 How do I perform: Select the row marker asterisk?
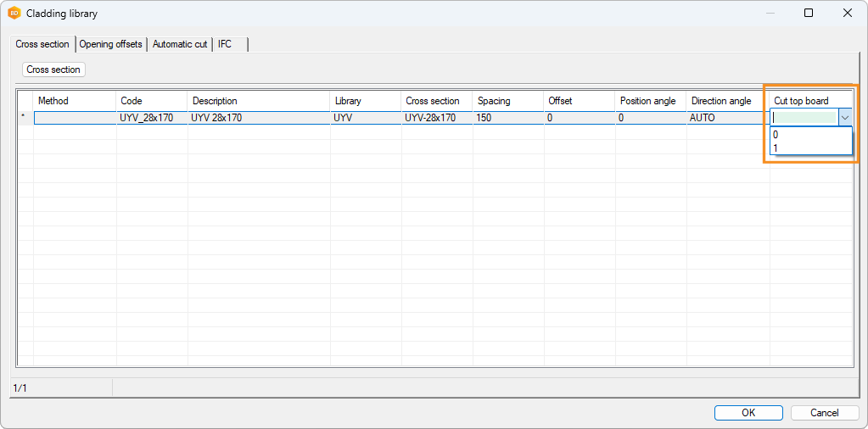coord(25,118)
